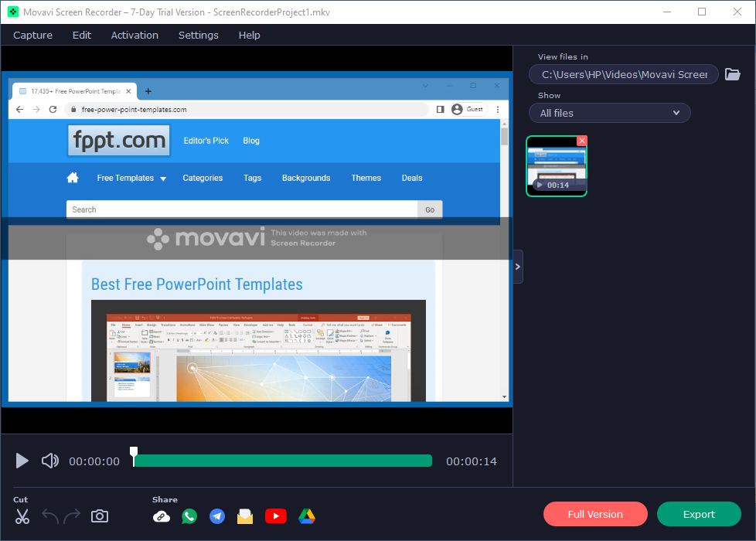Upload the recording to YouTube
This screenshot has height=541, width=756.
[276, 516]
